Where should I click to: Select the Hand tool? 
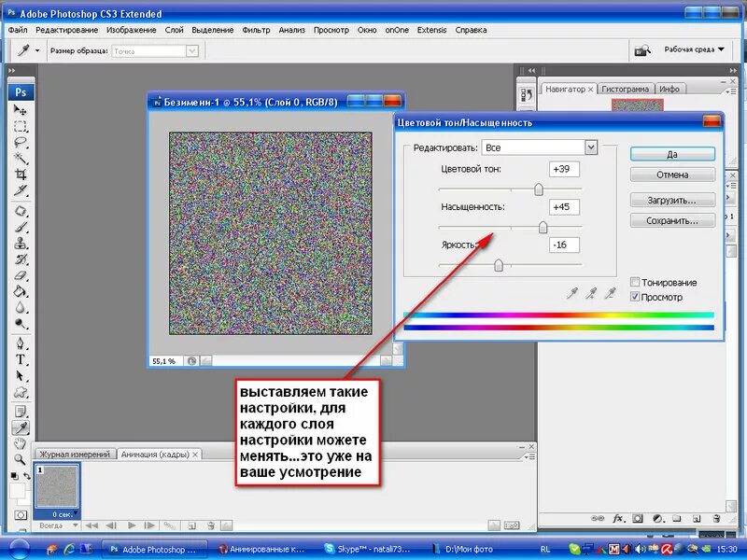20,444
